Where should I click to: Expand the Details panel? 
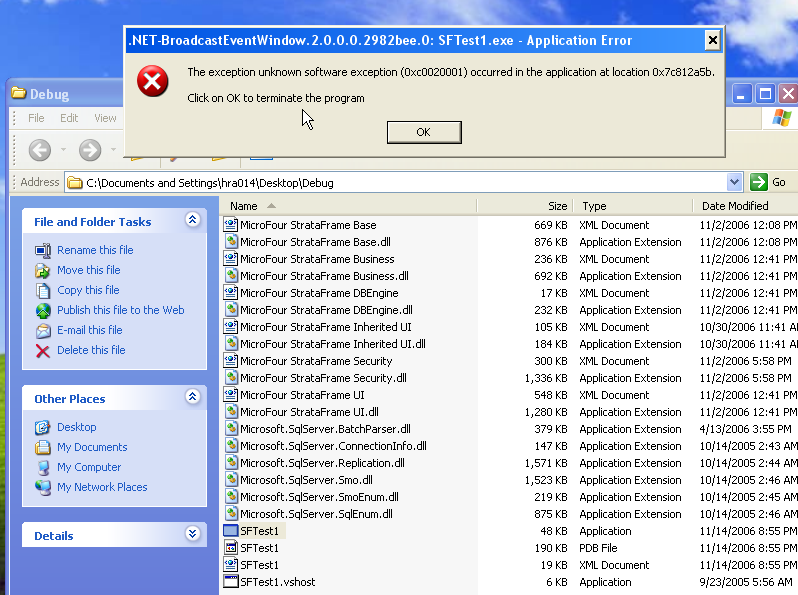(x=192, y=535)
